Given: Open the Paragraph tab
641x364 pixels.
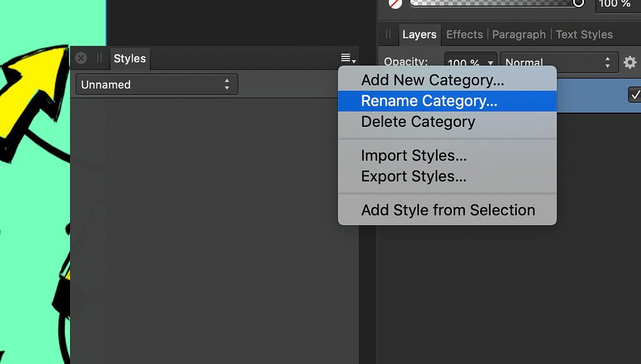Looking at the screenshot, I should pos(519,34).
